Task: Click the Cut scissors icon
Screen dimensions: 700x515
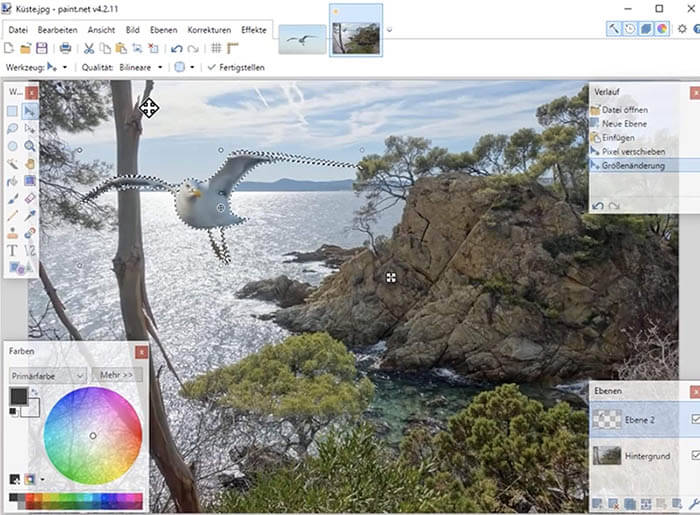Action: (x=89, y=48)
